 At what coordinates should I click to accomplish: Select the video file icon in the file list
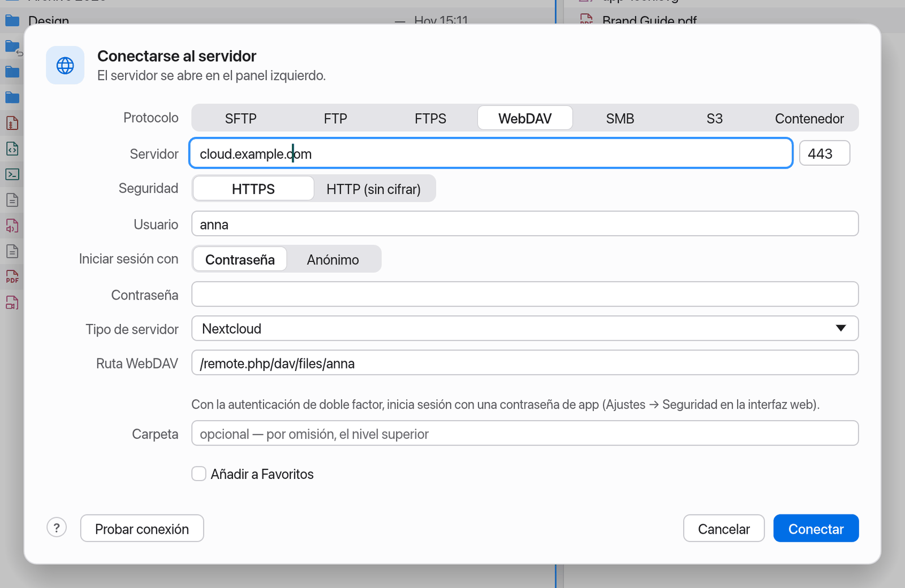[12, 302]
